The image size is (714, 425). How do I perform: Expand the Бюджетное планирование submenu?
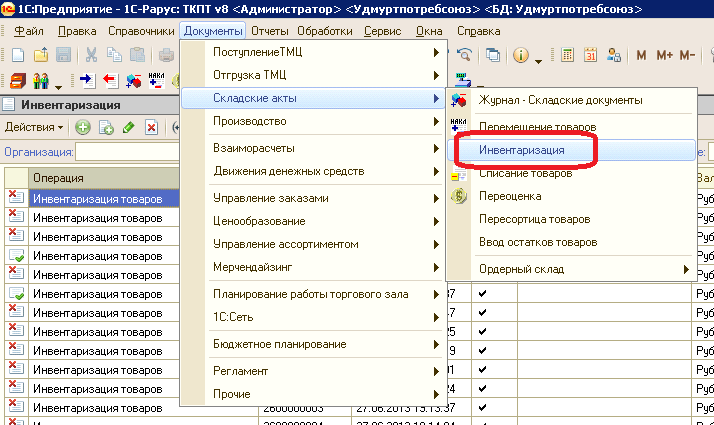313,344
